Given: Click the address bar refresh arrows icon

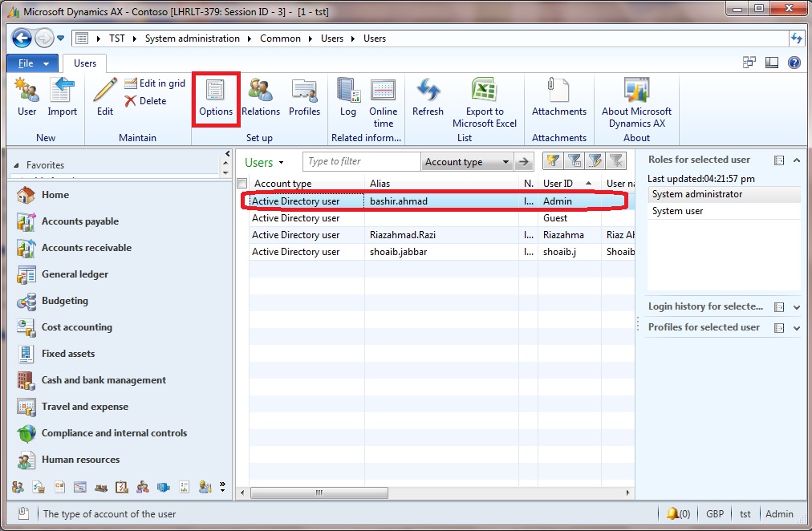Looking at the screenshot, I should pos(796,39).
